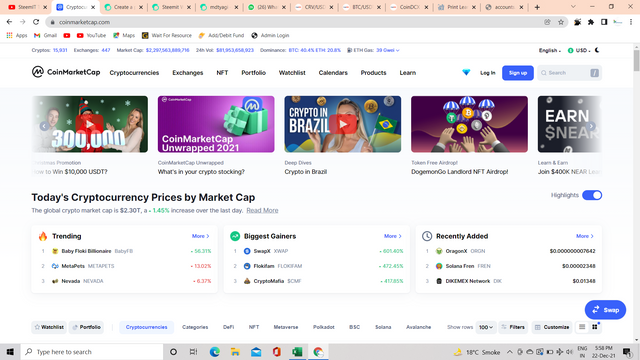Select the Solana tab
This screenshot has width=640, height=360.
[x=383, y=327]
